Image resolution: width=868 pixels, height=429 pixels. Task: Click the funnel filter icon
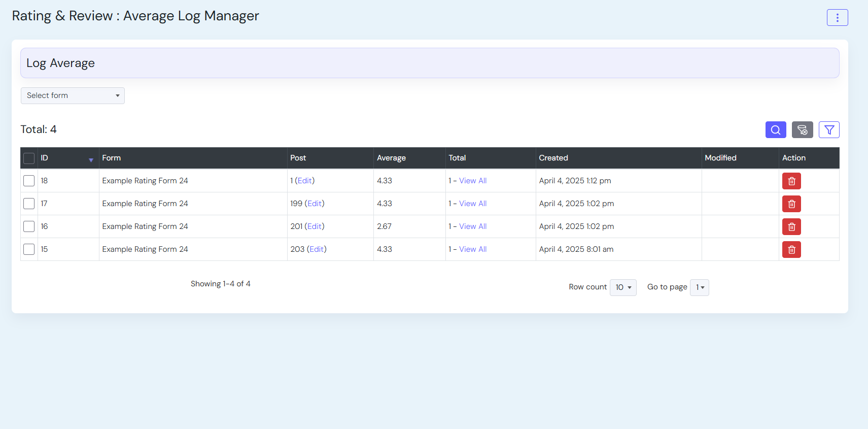coord(828,130)
